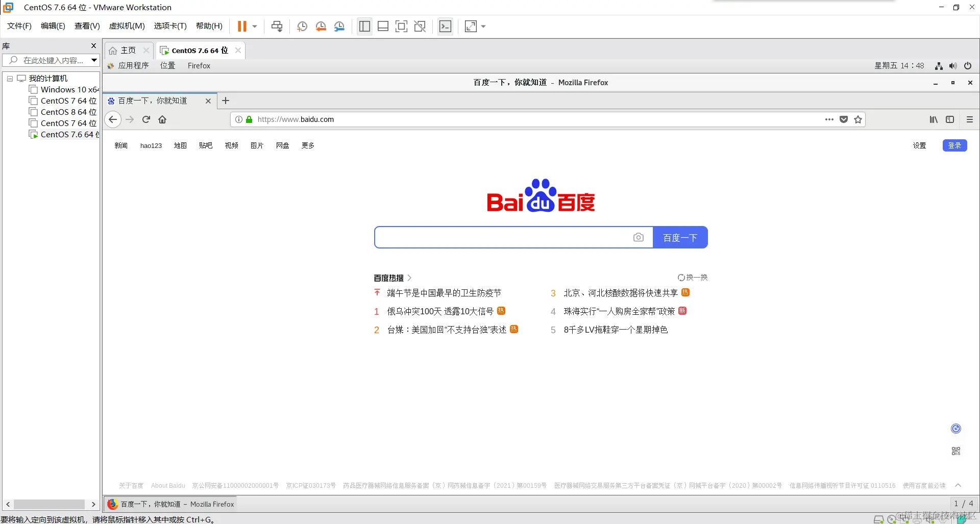The width and height of the screenshot is (980, 524).
Task: Open the 查看(V) menu
Action: click(x=87, y=26)
